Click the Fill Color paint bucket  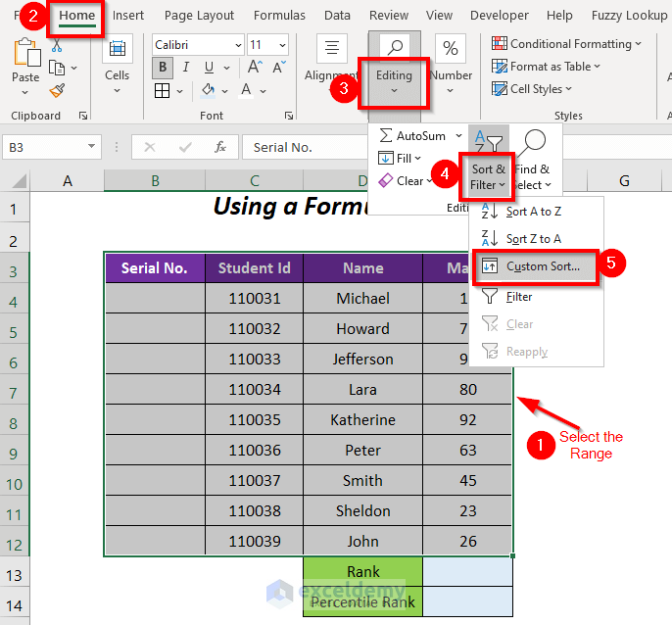pos(209,90)
